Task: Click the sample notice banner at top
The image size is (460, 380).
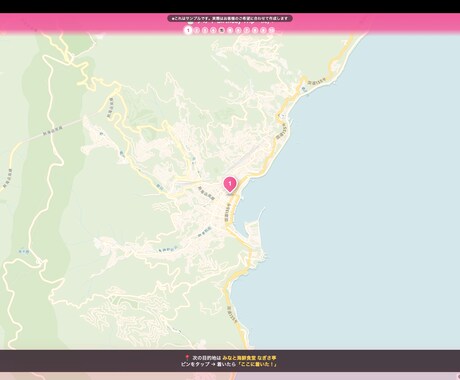Action: pyautogui.click(x=230, y=18)
